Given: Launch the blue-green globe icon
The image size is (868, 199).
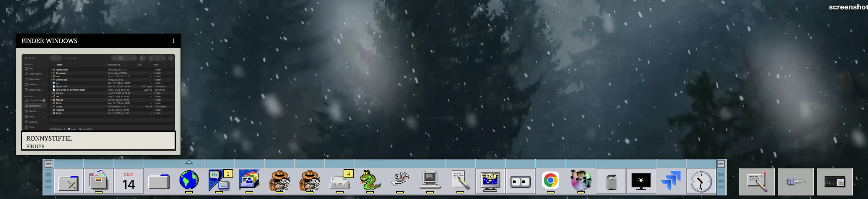Looking at the screenshot, I should pyautogui.click(x=189, y=180).
